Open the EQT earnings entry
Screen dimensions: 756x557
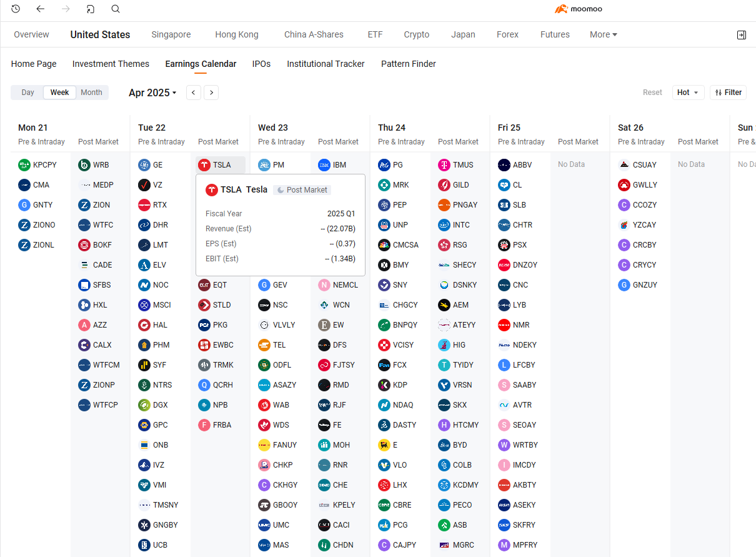point(213,285)
